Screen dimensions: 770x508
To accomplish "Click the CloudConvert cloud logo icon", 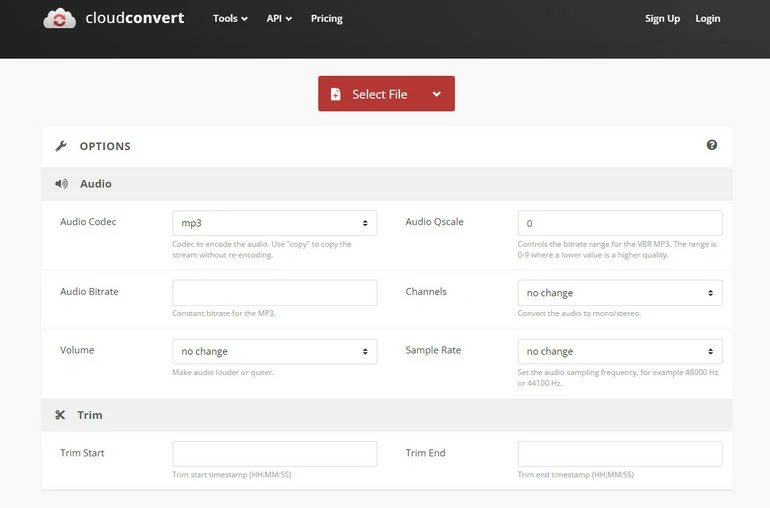I will (x=59, y=19).
